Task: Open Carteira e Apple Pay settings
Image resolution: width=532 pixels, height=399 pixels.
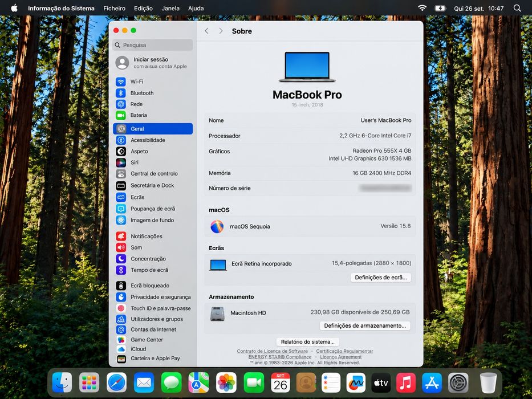Action: coord(153,359)
